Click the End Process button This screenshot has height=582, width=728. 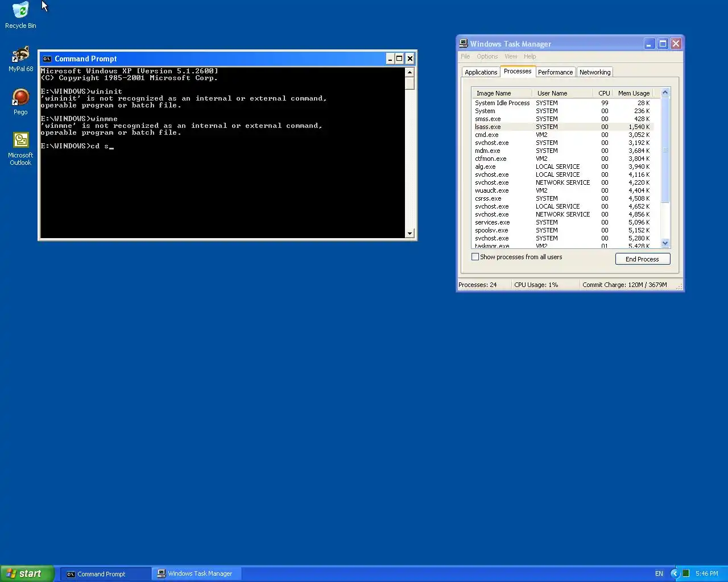tap(643, 259)
